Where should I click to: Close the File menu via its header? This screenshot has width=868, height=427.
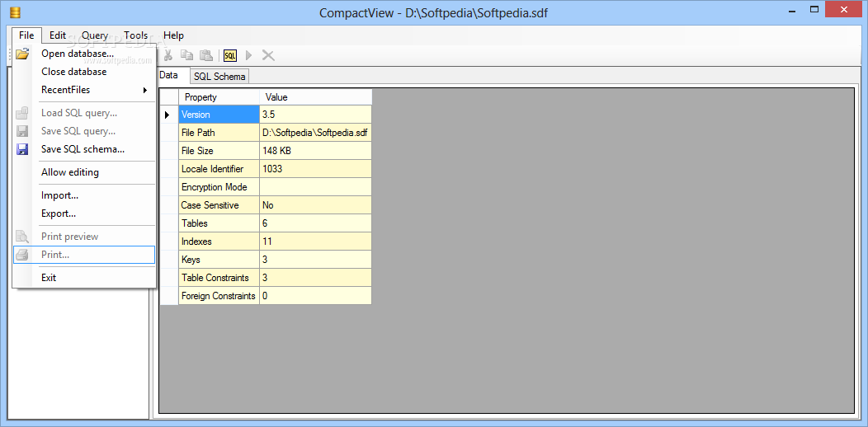click(x=26, y=35)
